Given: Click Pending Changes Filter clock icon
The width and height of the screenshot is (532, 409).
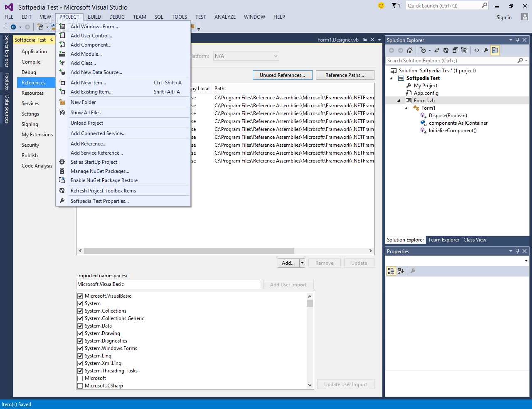Looking at the screenshot, I should (x=423, y=50).
